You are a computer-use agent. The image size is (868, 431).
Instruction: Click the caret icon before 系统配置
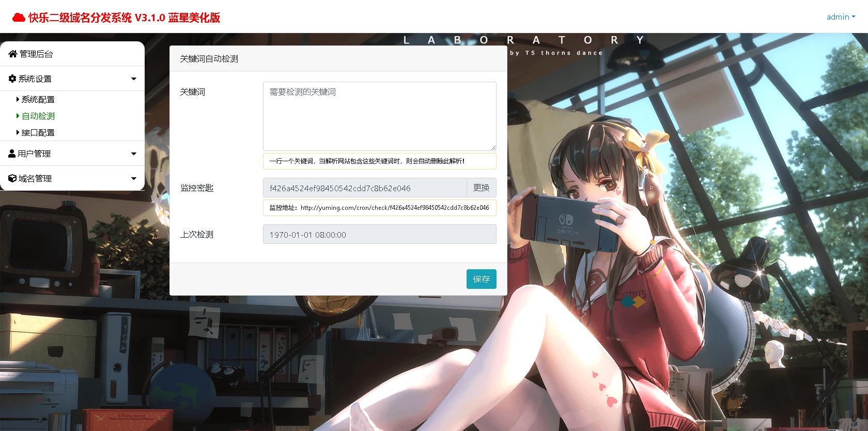pos(18,99)
